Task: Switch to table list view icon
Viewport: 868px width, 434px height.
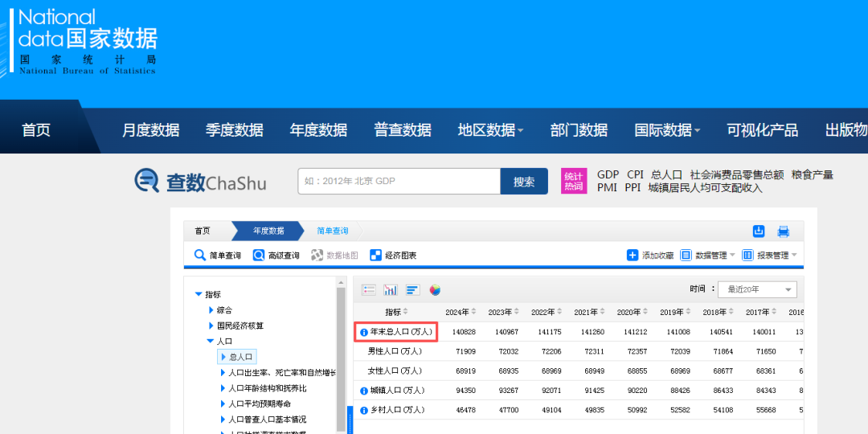Action: click(369, 290)
